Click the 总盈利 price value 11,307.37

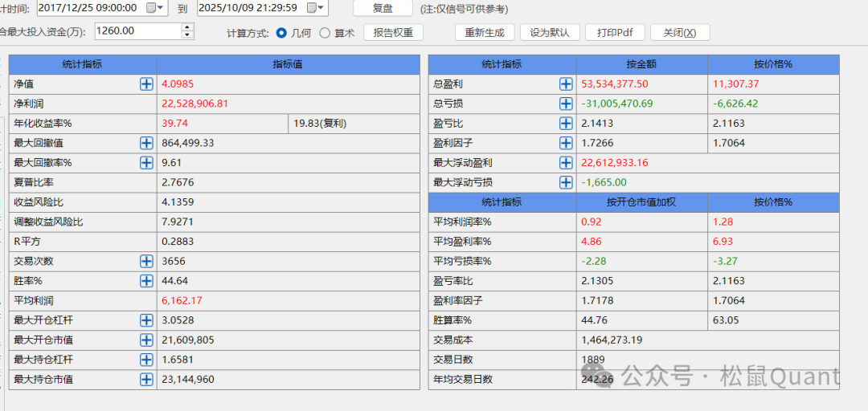[x=735, y=84]
